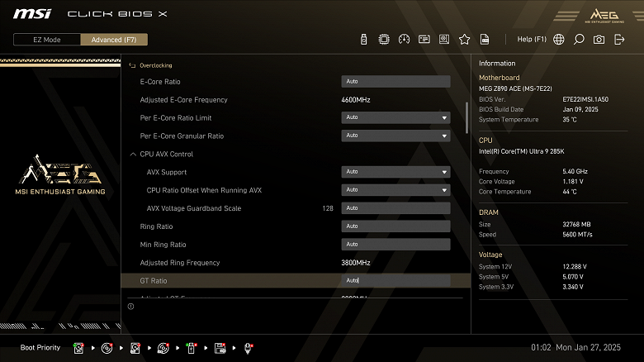This screenshot has height=362, width=644.
Task: Open Per E-Core Granular Ratio dropdown
Action: coord(395,136)
